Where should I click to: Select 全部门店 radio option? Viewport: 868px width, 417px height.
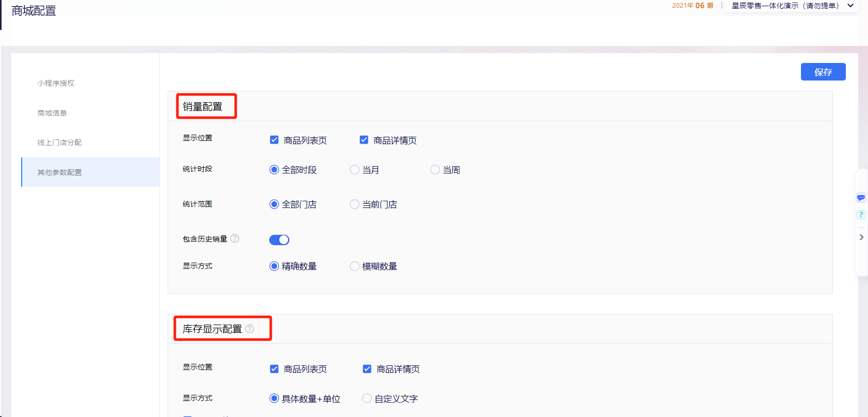tap(274, 204)
